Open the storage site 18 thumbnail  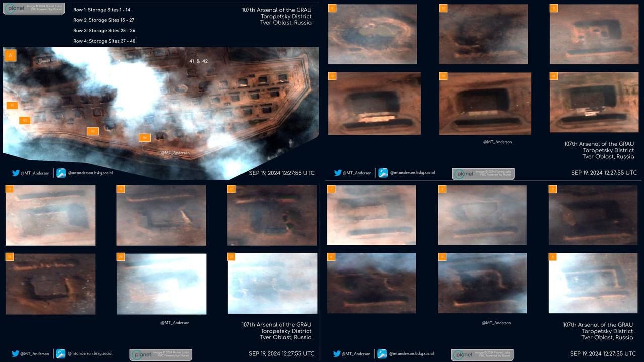[50, 284]
